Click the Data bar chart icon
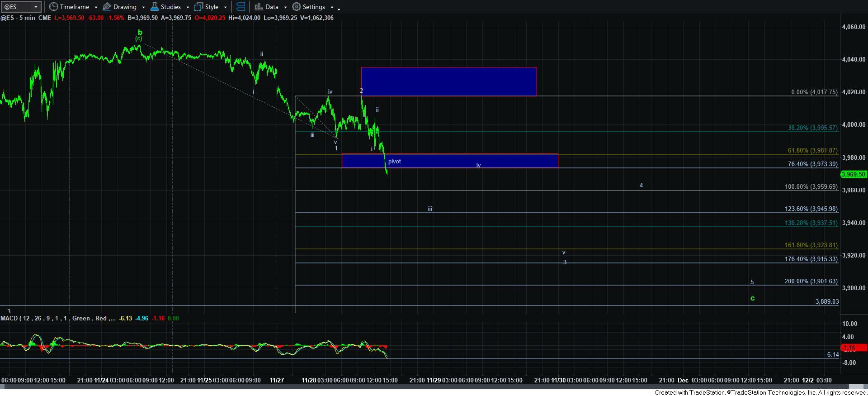The image size is (868, 396). tap(259, 7)
